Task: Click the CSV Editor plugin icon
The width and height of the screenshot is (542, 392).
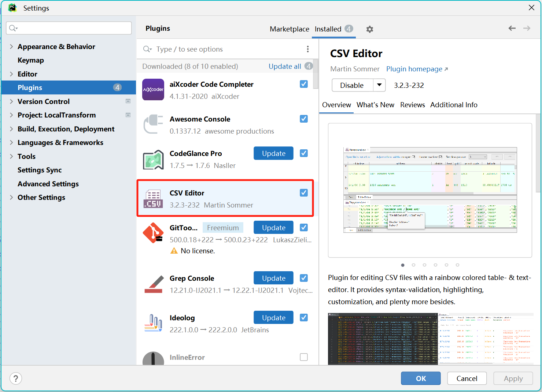Action: [x=153, y=199]
